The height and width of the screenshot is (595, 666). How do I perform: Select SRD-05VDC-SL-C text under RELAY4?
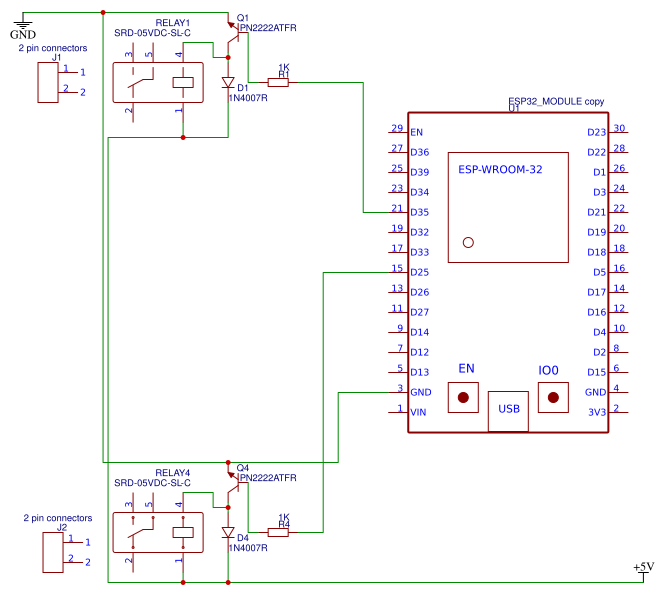(x=152, y=483)
